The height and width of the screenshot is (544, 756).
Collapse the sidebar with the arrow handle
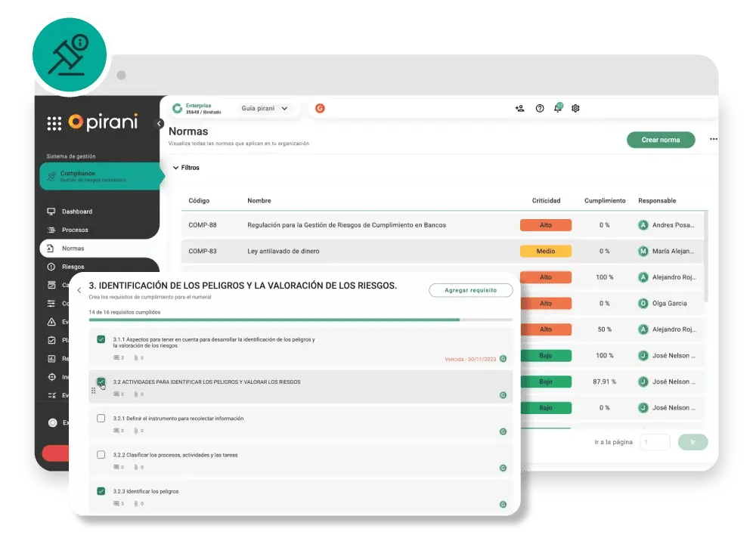(160, 124)
